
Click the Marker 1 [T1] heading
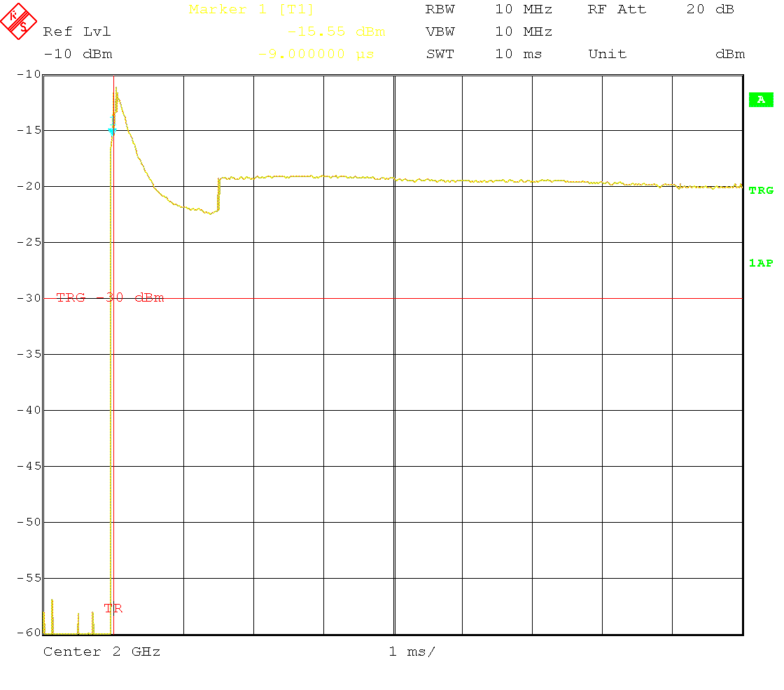(251, 10)
